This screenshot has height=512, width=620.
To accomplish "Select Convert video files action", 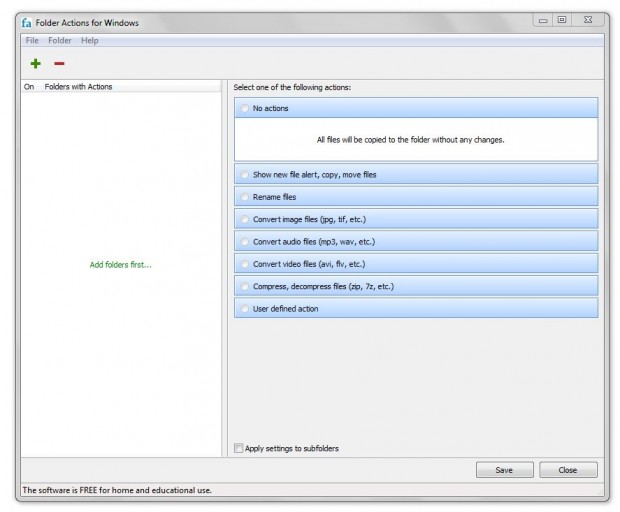I will pos(245,264).
